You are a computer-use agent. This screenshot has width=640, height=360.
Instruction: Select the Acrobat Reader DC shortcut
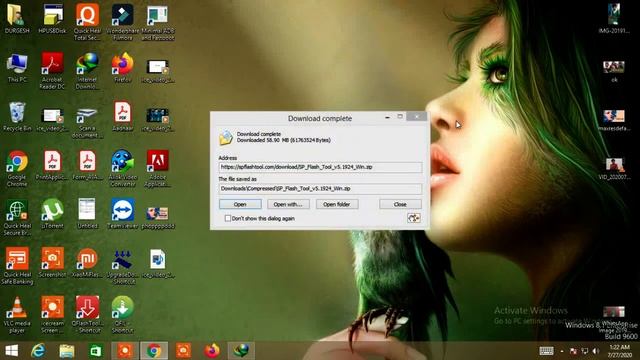pyautogui.click(x=52, y=64)
